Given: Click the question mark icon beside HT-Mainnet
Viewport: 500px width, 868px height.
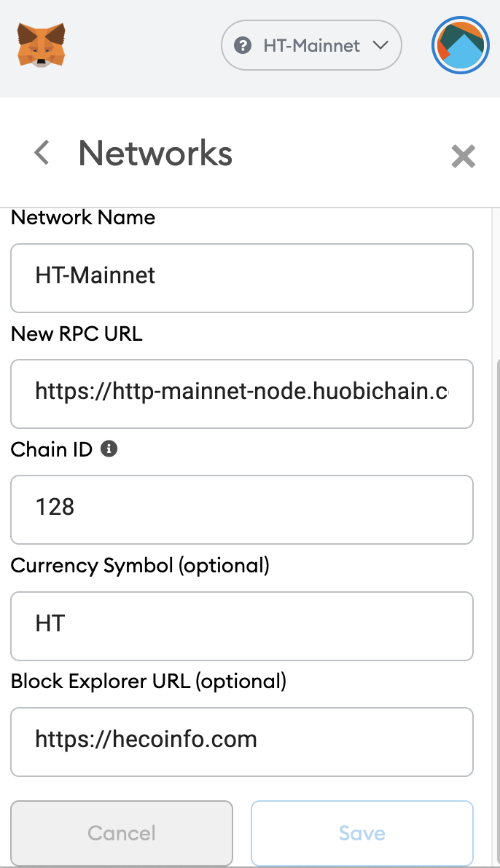Looking at the screenshot, I should (x=243, y=45).
